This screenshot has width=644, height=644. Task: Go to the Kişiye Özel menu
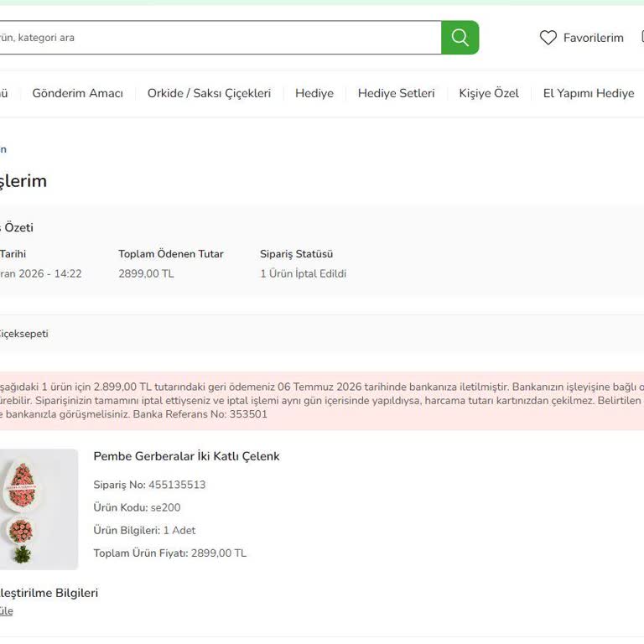click(x=489, y=93)
